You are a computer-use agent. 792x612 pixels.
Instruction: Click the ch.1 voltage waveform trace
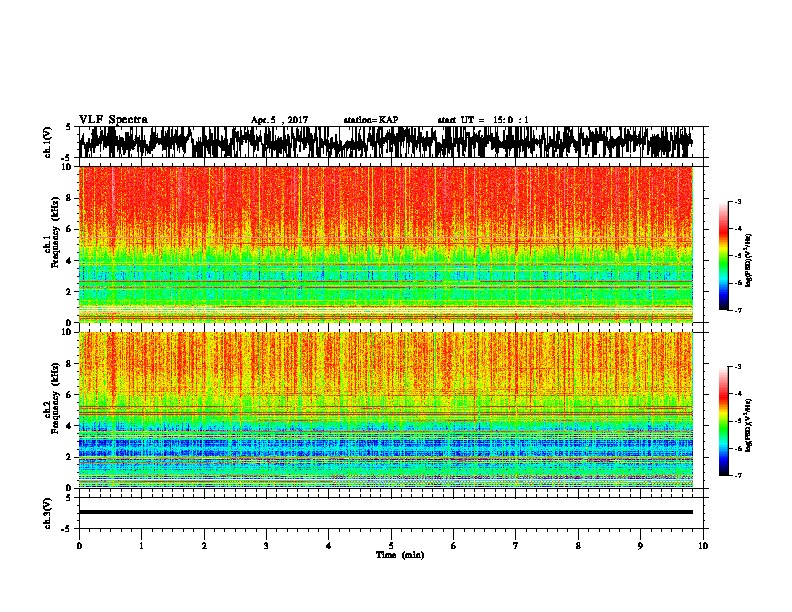(x=385, y=142)
